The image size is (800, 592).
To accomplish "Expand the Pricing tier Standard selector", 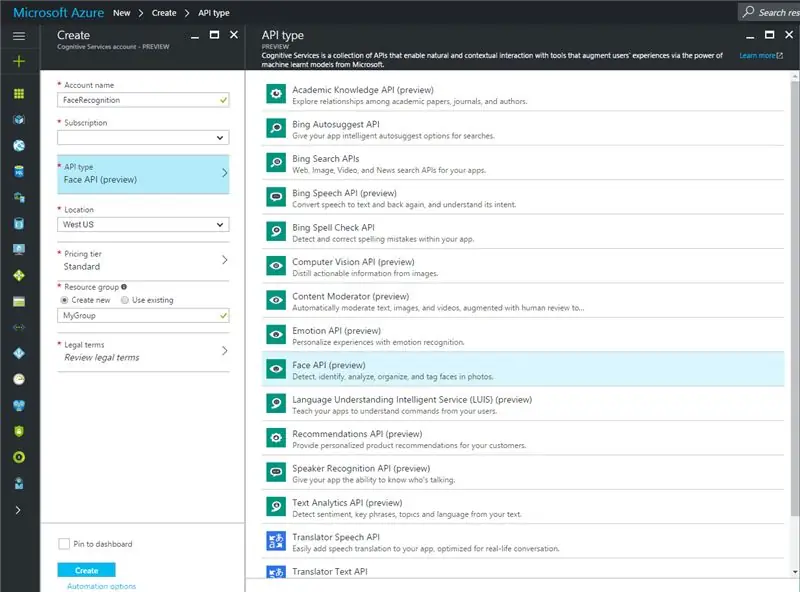I will [143, 260].
